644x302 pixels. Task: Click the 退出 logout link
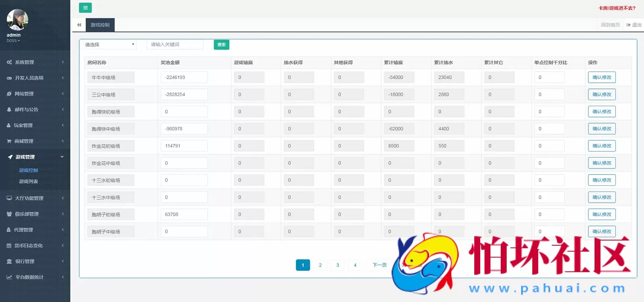[x=634, y=25]
